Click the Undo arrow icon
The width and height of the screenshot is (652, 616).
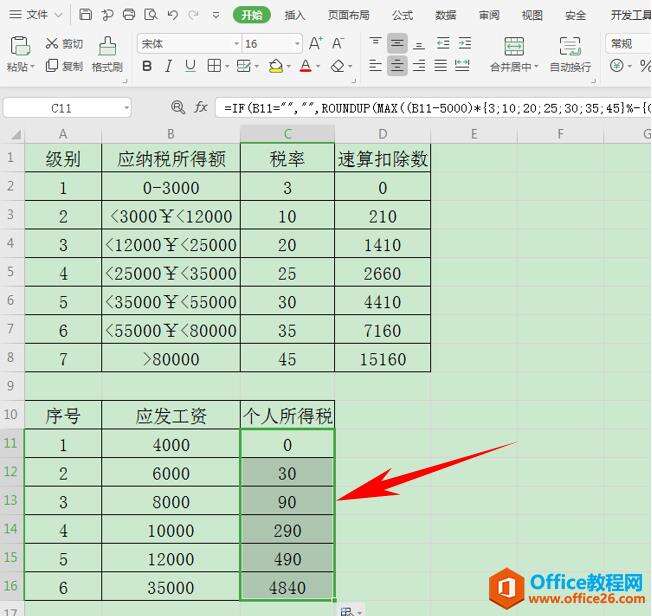point(173,15)
